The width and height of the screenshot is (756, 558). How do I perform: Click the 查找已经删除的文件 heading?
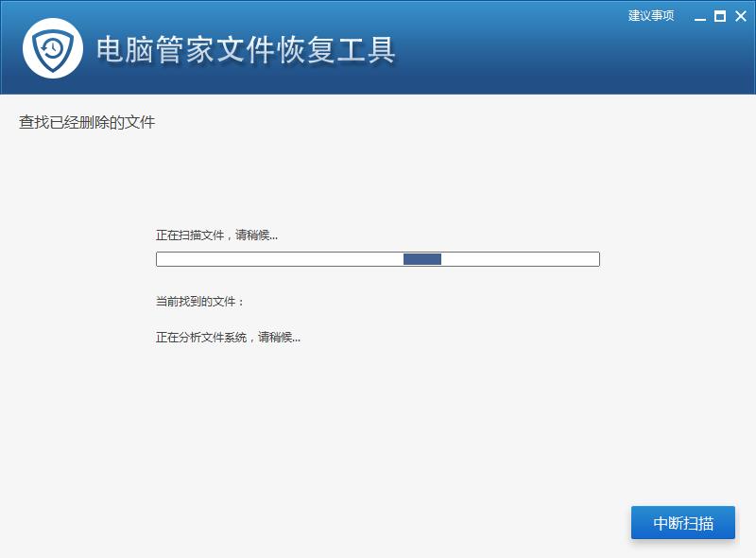click(x=87, y=122)
